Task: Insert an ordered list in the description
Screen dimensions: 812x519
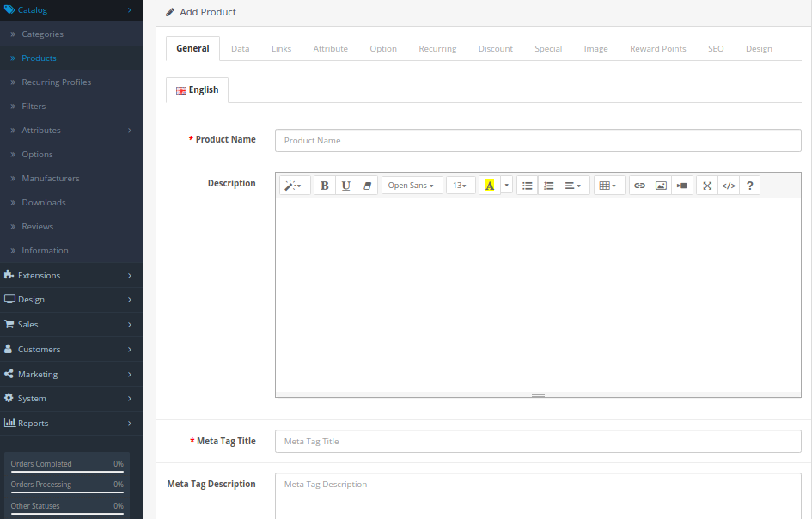Action: (548, 185)
